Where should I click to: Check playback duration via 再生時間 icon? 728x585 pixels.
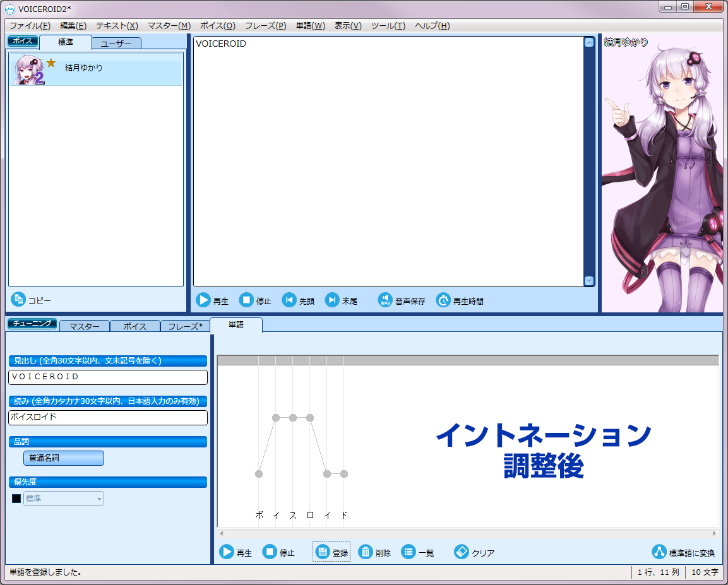tap(443, 300)
